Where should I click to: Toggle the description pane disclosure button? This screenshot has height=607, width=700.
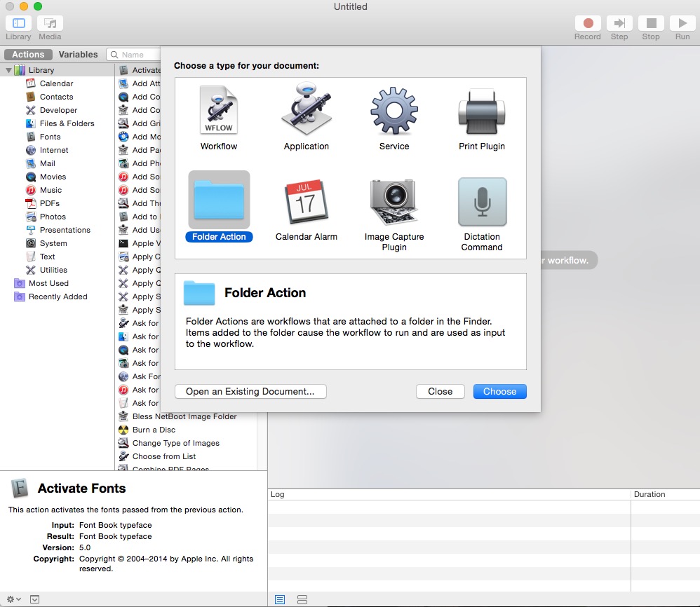point(34,599)
